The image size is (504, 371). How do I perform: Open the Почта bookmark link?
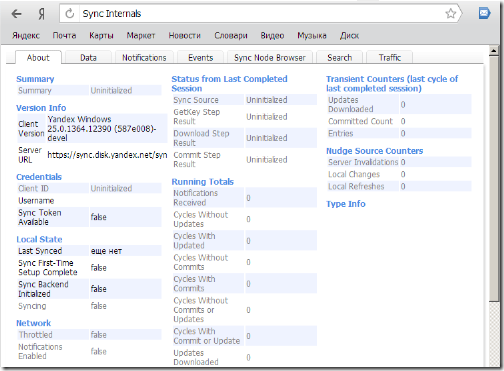[64, 35]
